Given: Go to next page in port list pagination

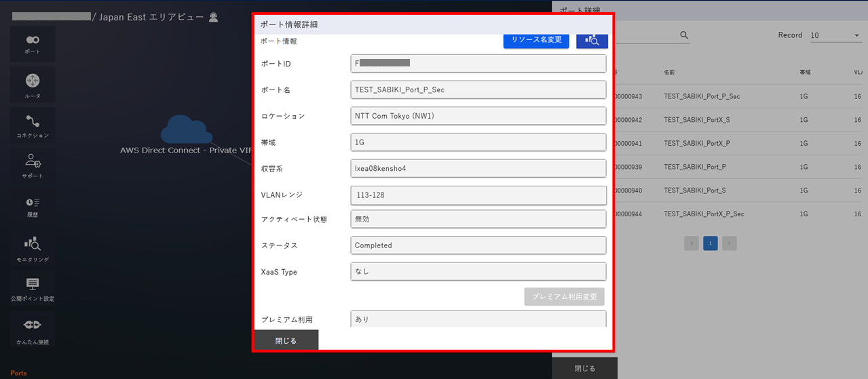Looking at the screenshot, I should click(x=730, y=243).
